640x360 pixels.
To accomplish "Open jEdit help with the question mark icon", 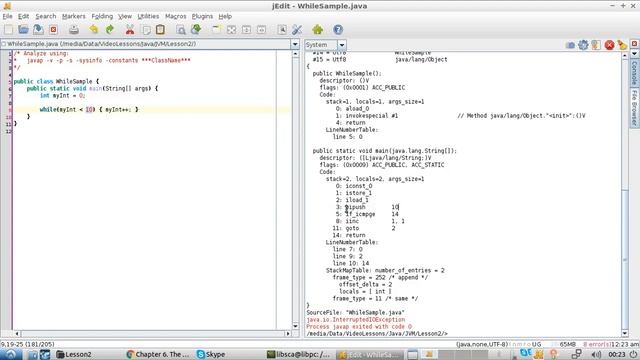I will (x=338, y=29).
